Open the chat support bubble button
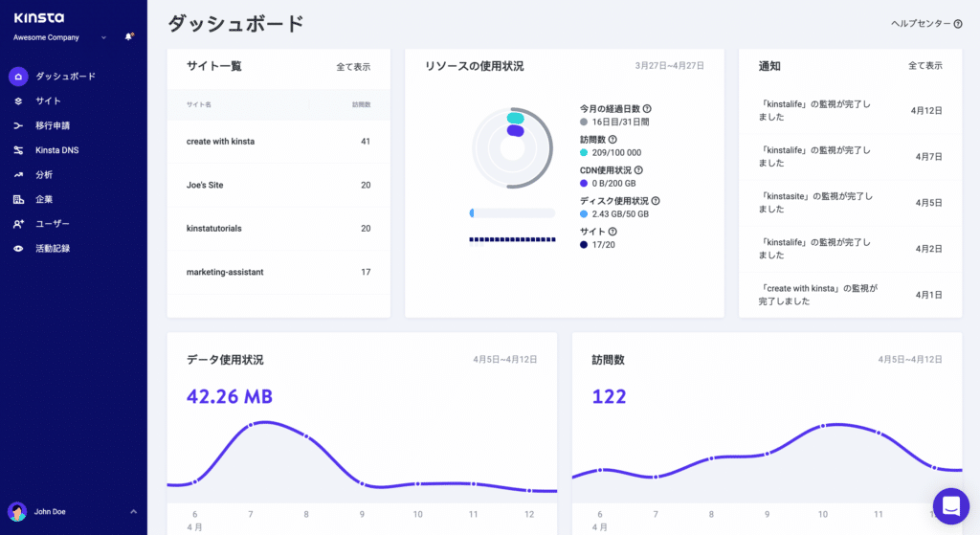980x535 pixels. coord(950,506)
